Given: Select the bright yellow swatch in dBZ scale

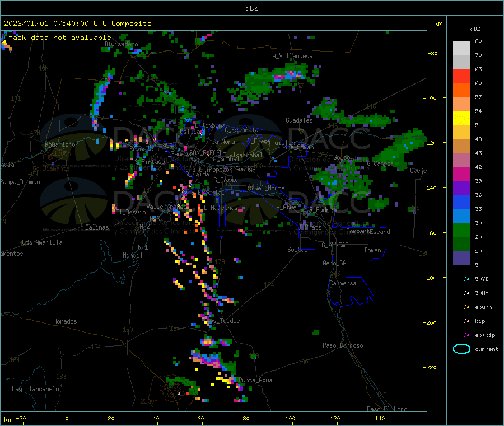Looking at the screenshot, I should pyautogui.click(x=461, y=118).
